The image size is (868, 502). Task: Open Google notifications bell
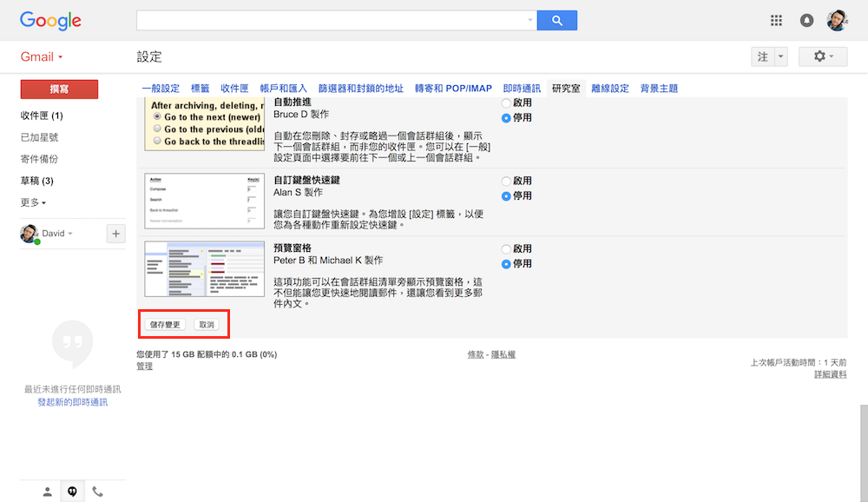(807, 20)
